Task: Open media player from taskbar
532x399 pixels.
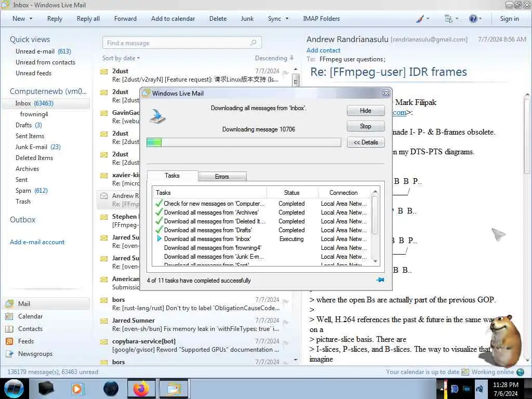Action: [77, 389]
